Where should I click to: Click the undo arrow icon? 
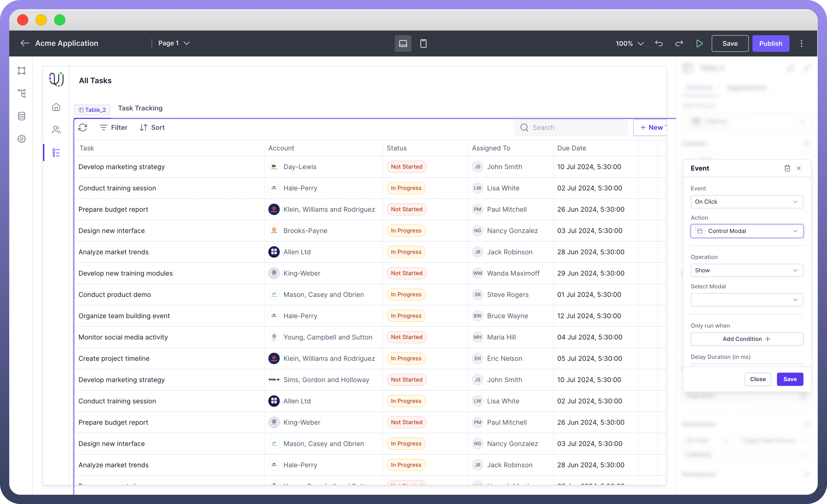[x=659, y=43]
